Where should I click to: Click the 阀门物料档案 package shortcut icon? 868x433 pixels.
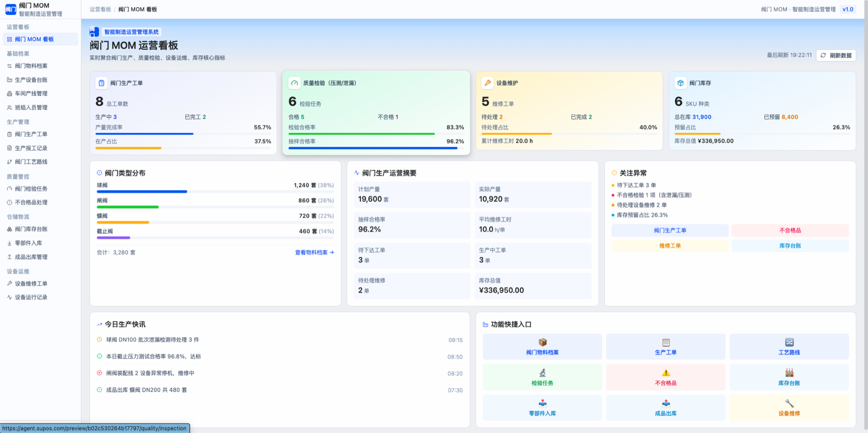[x=542, y=342]
